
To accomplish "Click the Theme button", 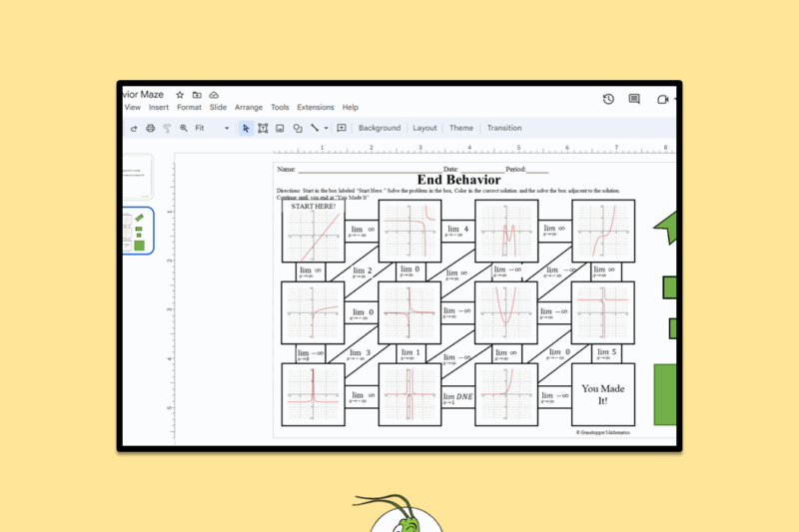I will [461, 129].
